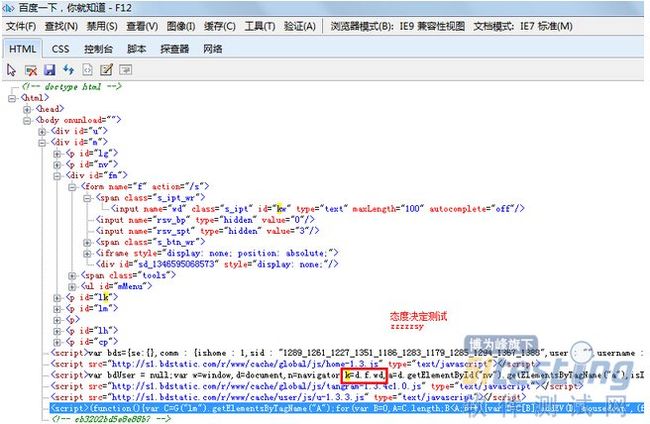Expand the span class="s_btn_wr" node
This screenshot has width=650, height=424.
[87, 242]
